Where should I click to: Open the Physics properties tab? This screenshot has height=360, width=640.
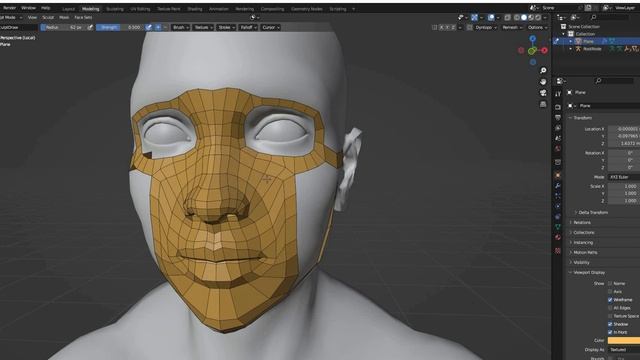tap(558, 206)
